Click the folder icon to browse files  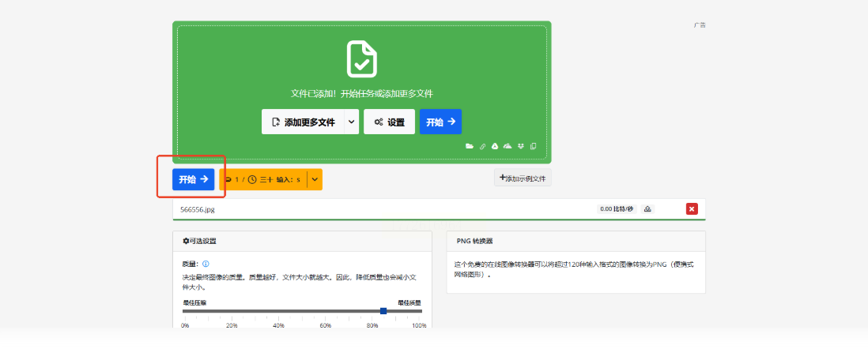(x=470, y=147)
